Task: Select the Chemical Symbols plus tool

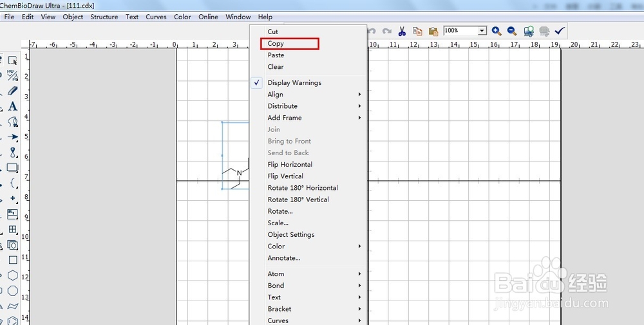Action: point(13,198)
